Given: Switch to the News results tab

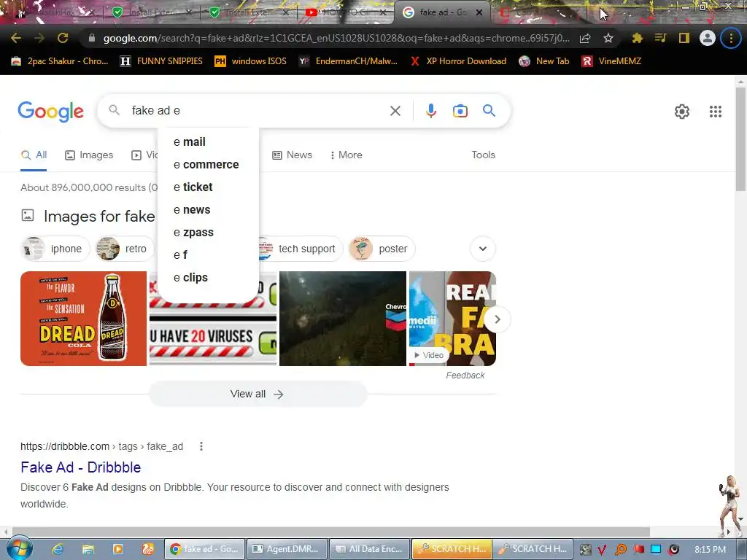Looking at the screenshot, I should (292, 155).
